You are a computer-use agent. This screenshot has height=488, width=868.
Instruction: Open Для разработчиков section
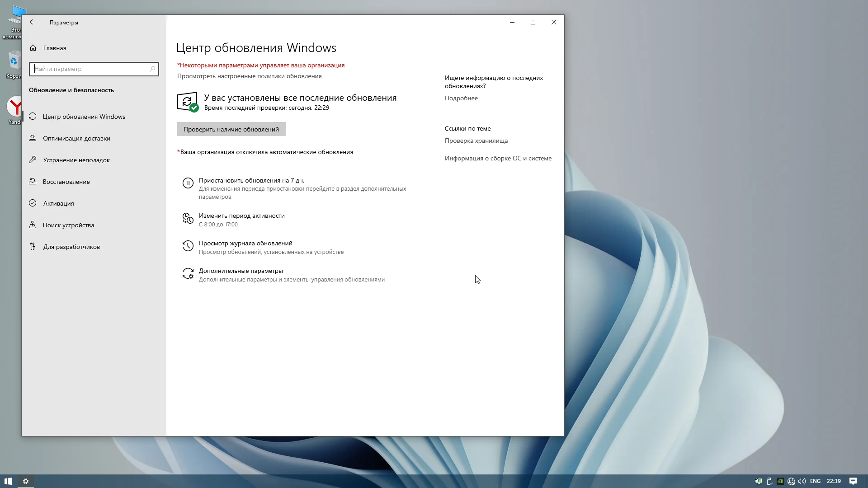[71, 247]
